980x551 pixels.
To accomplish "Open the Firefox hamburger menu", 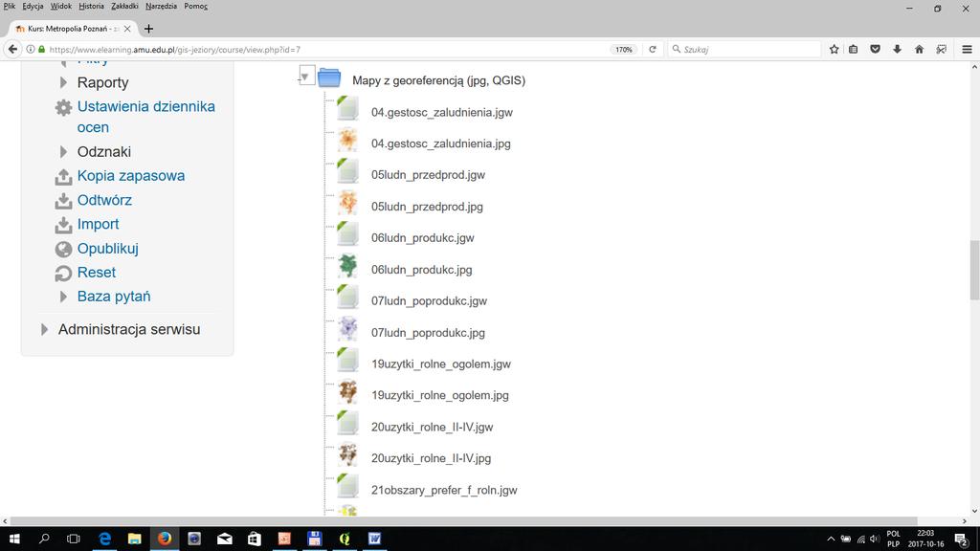I will pyautogui.click(x=967, y=50).
